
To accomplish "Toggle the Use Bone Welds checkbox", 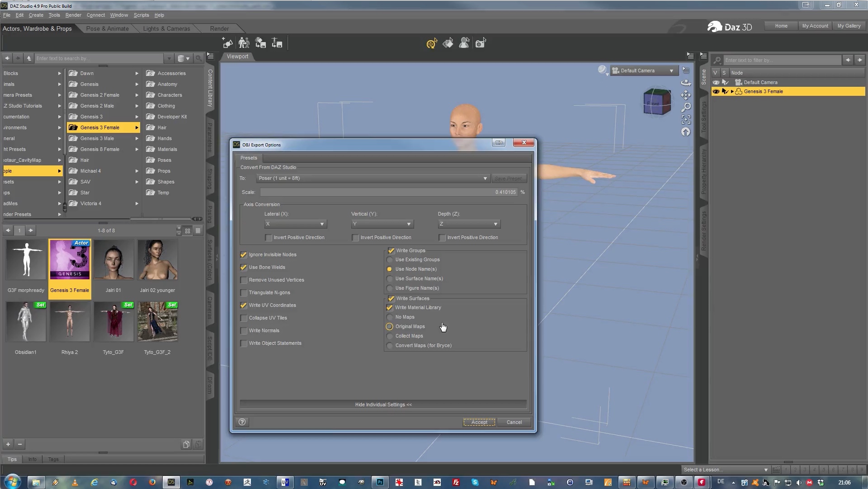I will pyautogui.click(x=244, y=268).
